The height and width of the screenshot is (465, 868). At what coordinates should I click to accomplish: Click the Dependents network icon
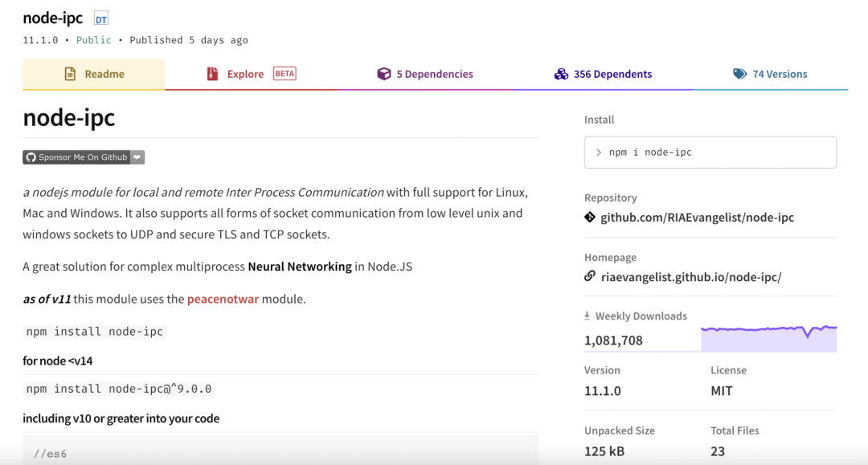coord(560,73)
